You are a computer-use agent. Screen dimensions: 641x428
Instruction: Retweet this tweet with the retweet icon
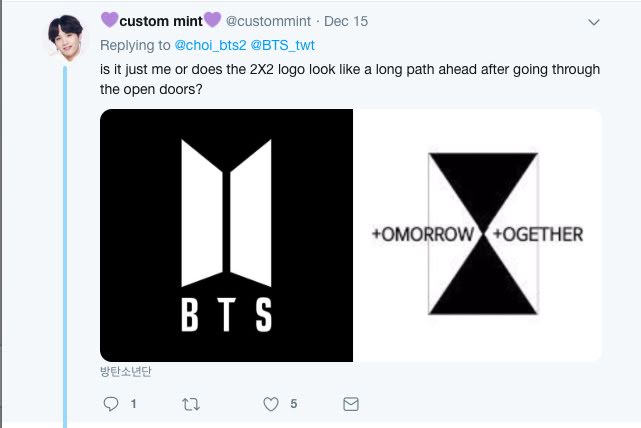pos(191,404)
